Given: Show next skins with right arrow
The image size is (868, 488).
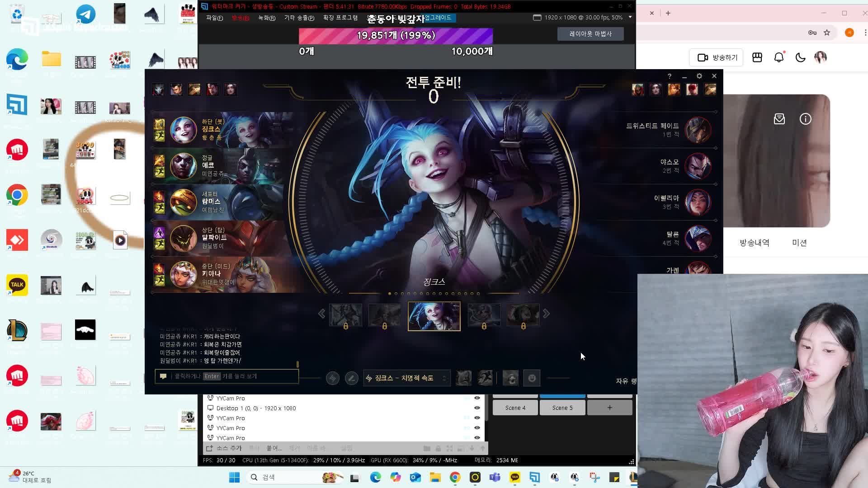Looking at the screenshot, I should [x=547, y=314].
